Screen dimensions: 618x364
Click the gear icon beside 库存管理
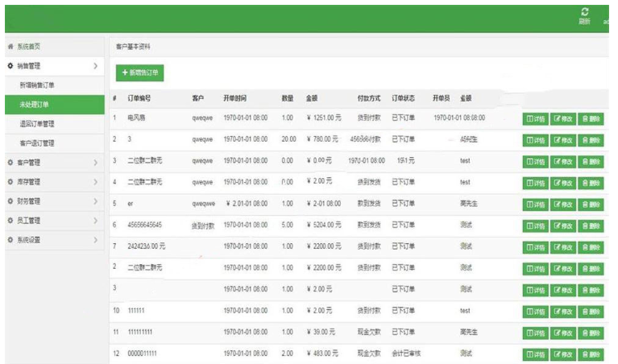tap(10, 182)
